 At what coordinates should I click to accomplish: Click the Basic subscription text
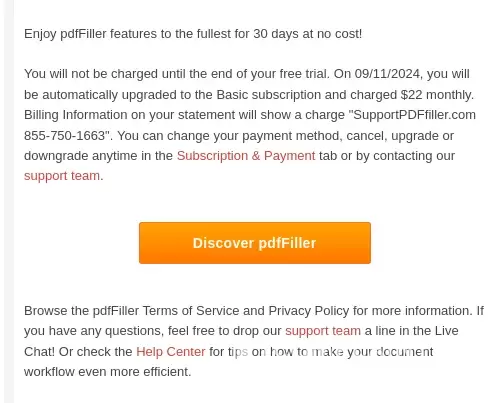point(269,95)
